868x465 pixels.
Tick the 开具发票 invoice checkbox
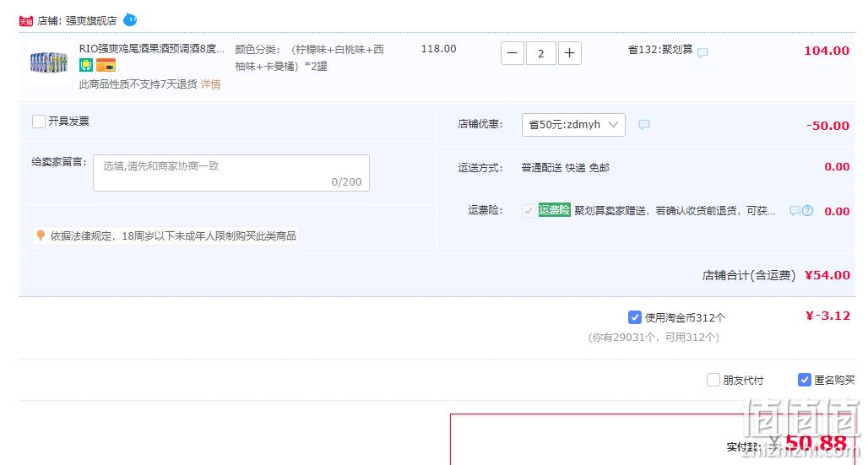[x=39, y=122]
